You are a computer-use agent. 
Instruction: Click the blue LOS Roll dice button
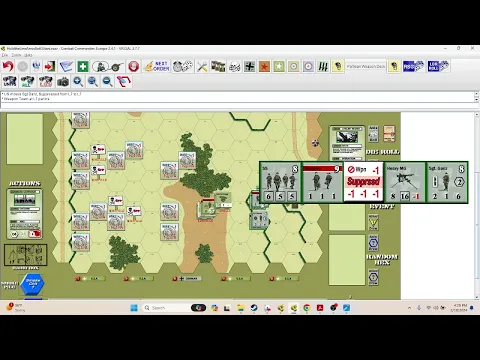click(438, 66)
